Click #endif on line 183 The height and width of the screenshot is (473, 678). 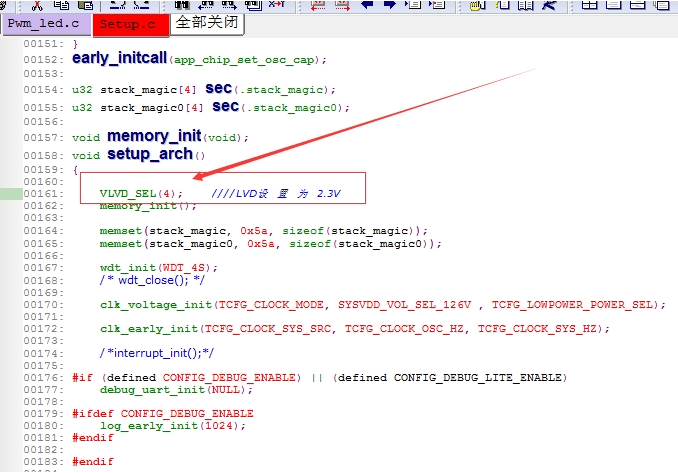pos(93,462)
